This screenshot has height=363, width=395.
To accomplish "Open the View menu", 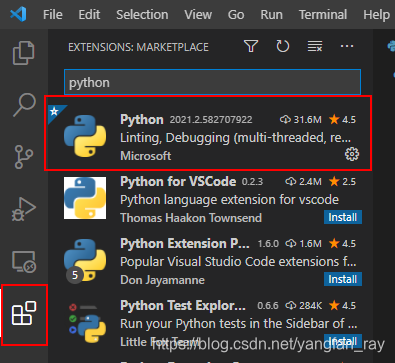I will tap(198, 15).
